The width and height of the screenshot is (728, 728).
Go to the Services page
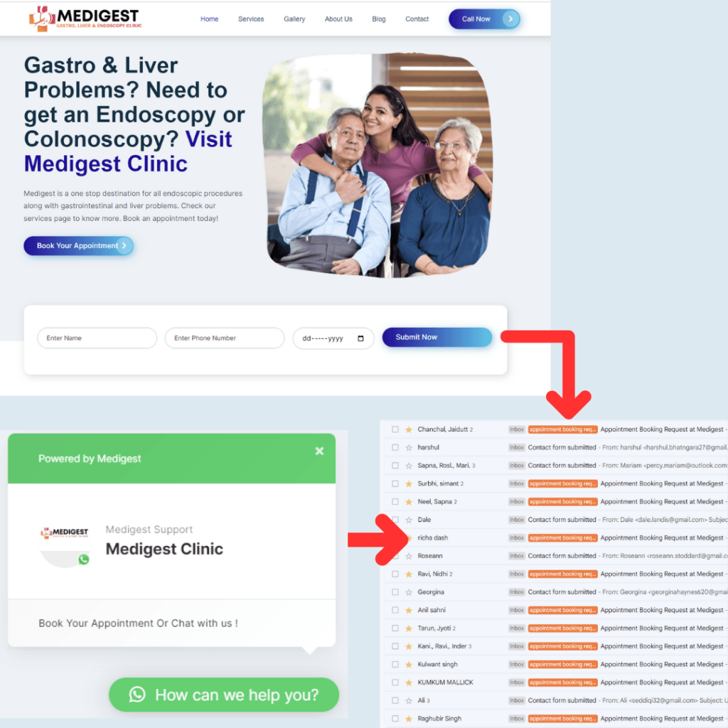[x=251, y=19]
